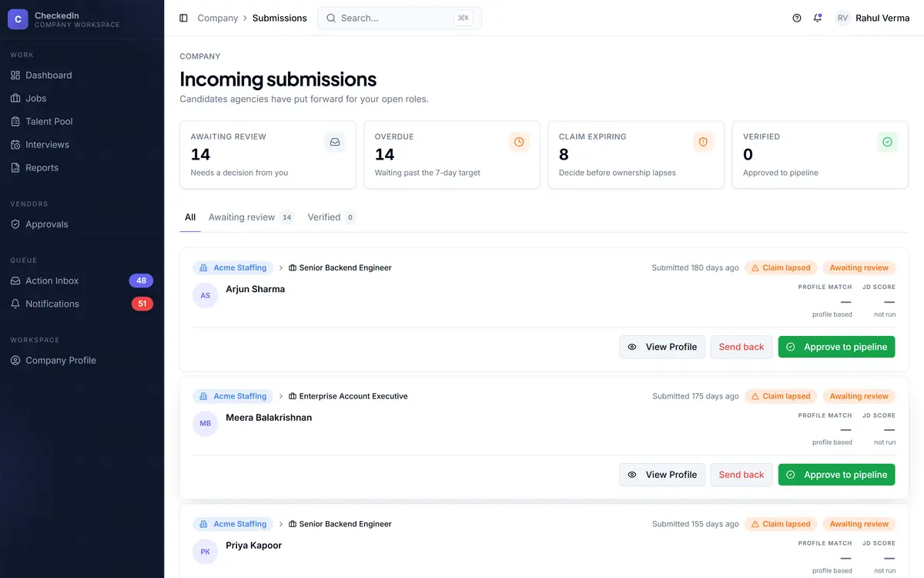View Profile for Meera Balakrishnan
924x578 pixels.
[x=662, y=475]
